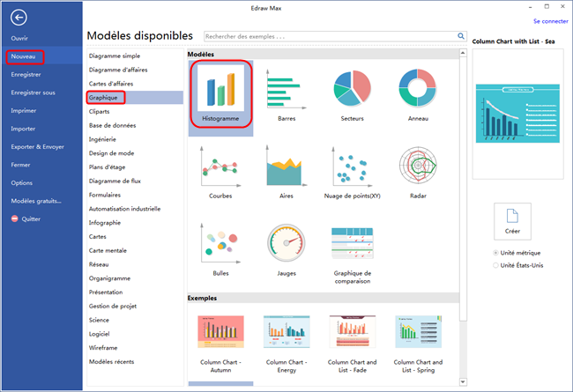Image resolution: width=573 pixels, height=392 pixels.
Task: Open Exporter & Envoyer
Action: (x=37, y=147)
